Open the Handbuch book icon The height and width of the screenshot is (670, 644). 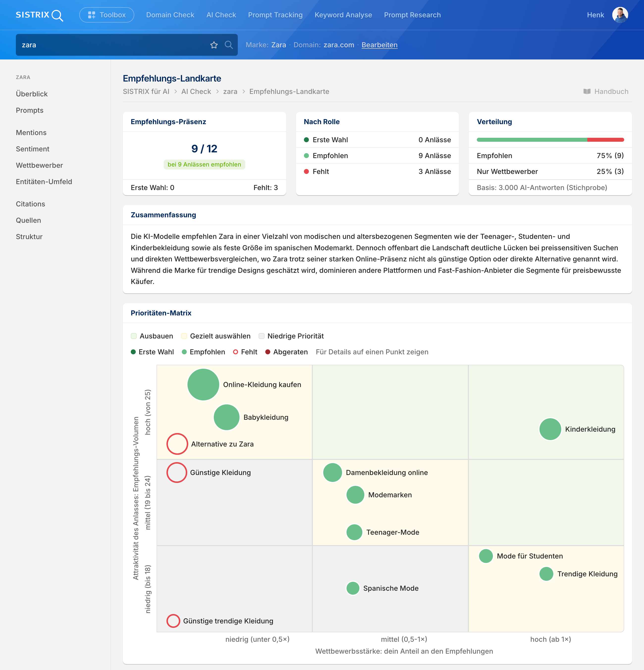click(587, 92)
